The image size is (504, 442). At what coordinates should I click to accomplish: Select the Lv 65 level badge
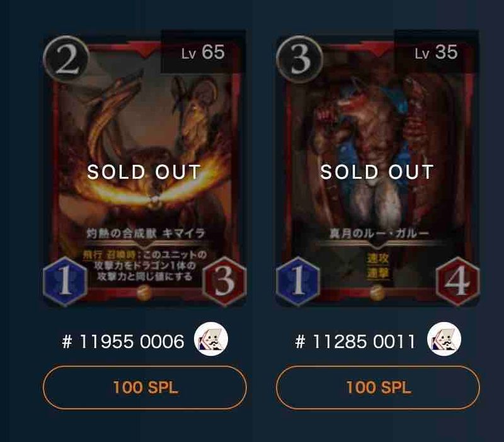coord(203,52)
